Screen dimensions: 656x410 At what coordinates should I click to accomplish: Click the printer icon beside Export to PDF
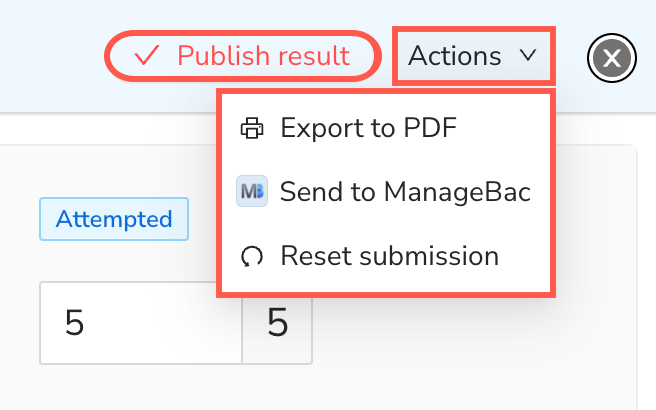(x=252, y=128)
